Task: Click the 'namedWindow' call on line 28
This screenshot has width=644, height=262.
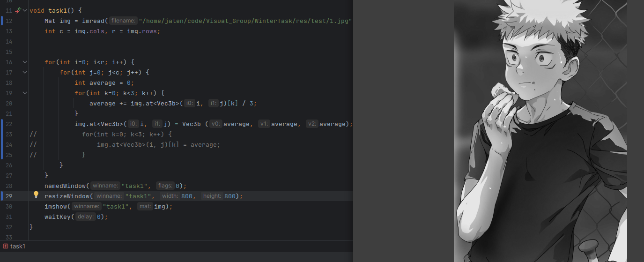Action: [65, 186]
